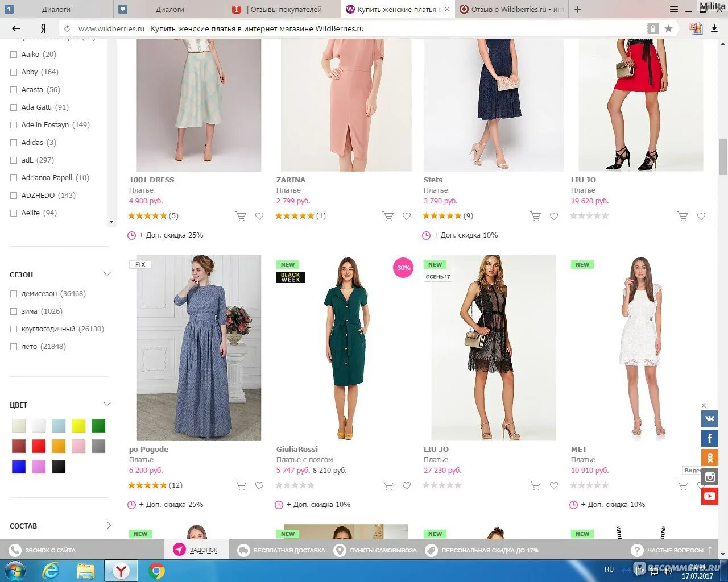
Task: Bookmark page with star icon
Action: 669,28
